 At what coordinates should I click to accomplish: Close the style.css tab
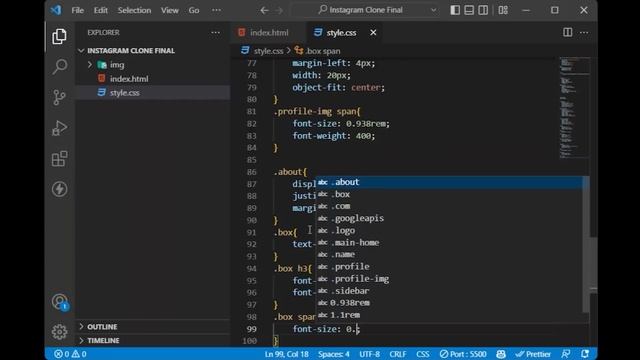tap(373, 32)
